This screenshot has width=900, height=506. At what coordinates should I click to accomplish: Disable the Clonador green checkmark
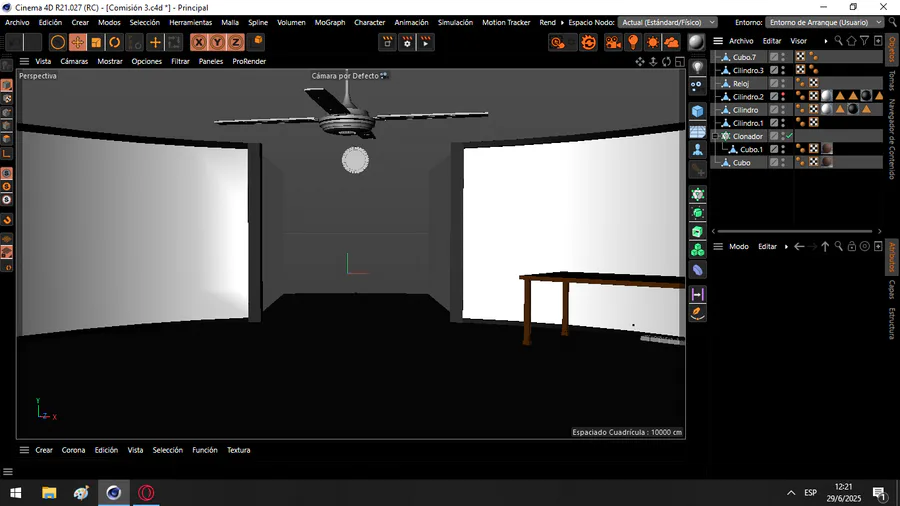click(x=790, y=136)
